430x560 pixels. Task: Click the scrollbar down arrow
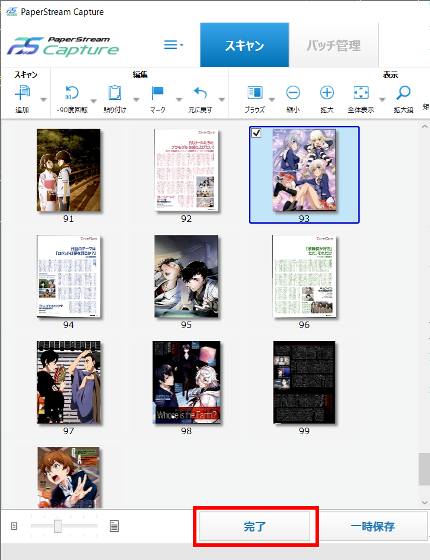pyautogui.click(x=424, y=502)
